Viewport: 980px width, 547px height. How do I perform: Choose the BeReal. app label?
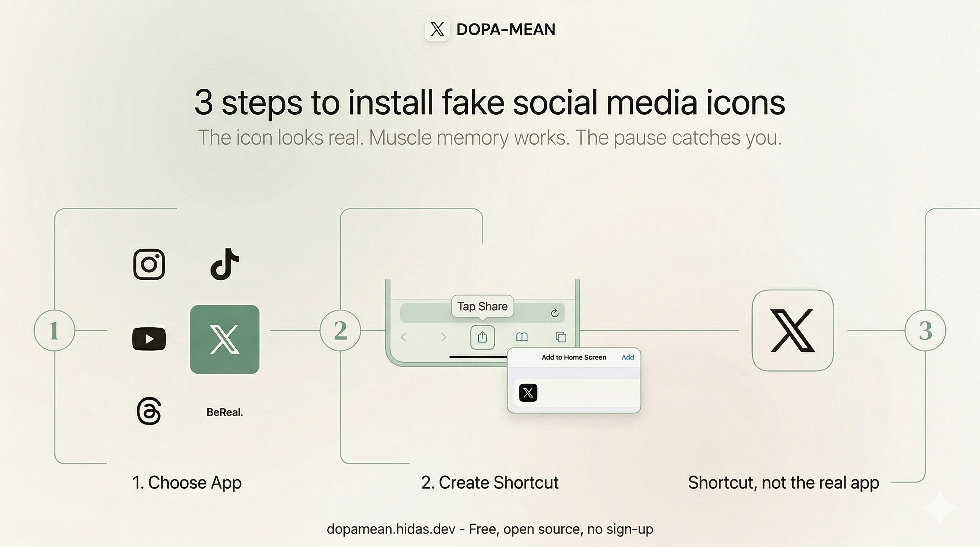224,412
